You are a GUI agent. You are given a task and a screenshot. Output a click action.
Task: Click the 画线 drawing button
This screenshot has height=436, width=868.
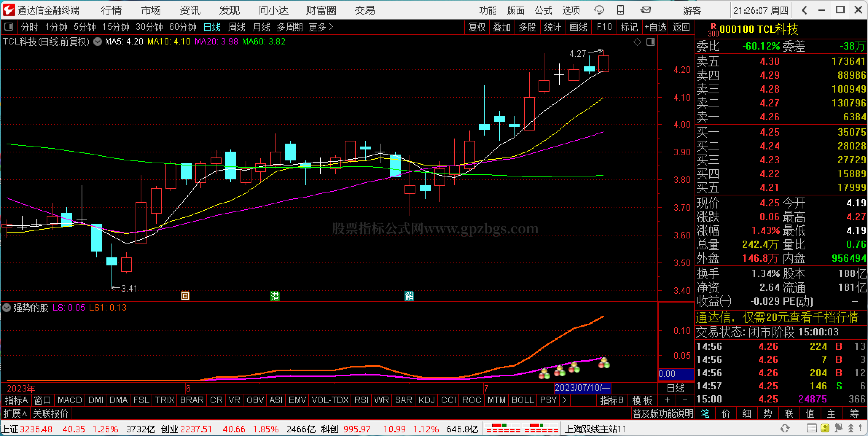click(578, 27)
